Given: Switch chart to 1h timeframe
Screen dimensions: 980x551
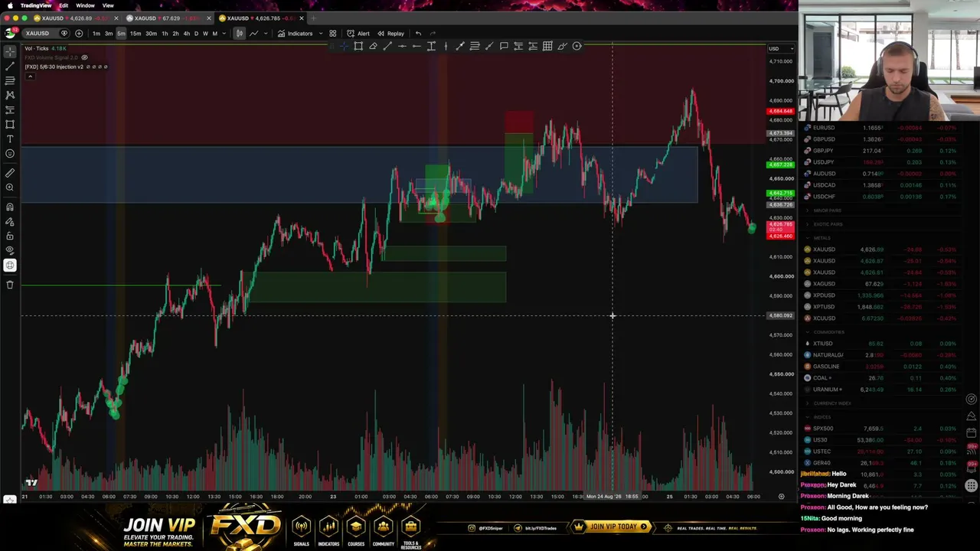Looking at the screenshot, I should click(x=165, y=34).
